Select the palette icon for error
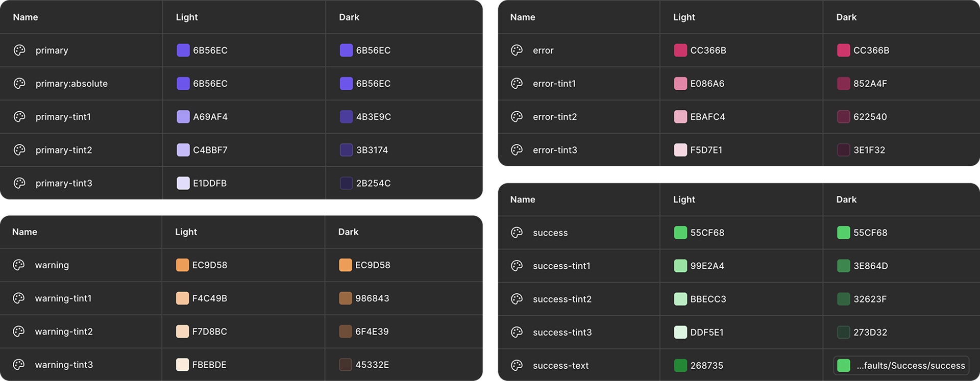 pos(517,50)
